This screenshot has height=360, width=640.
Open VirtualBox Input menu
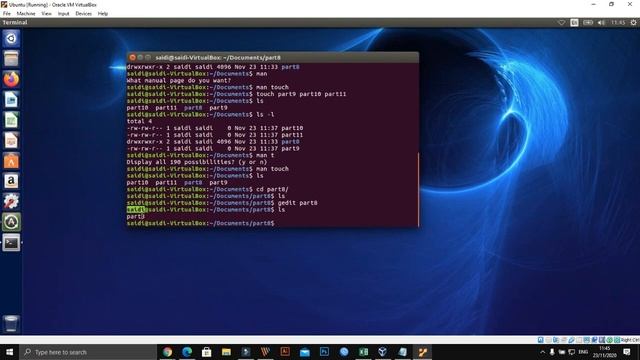[63, 13]
